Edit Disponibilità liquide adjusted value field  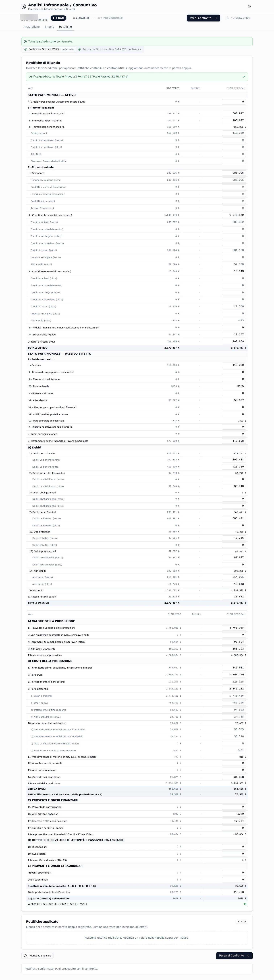pos(234,334)
